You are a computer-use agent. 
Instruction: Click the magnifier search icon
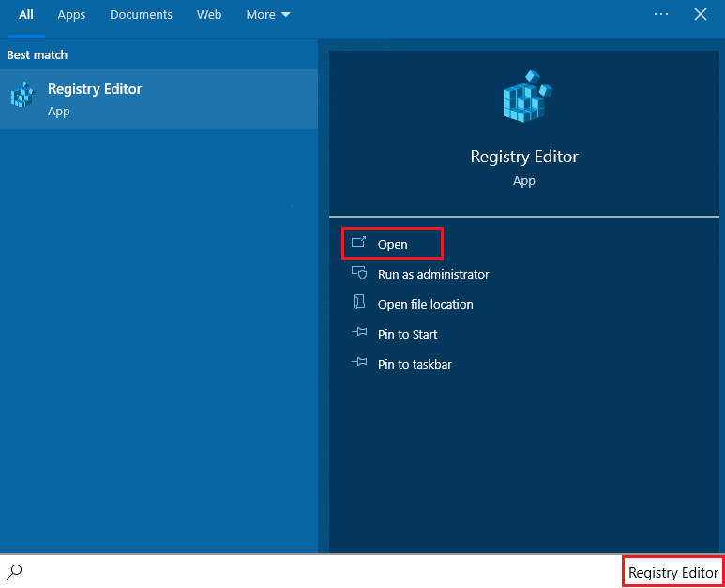coord(14,572)
